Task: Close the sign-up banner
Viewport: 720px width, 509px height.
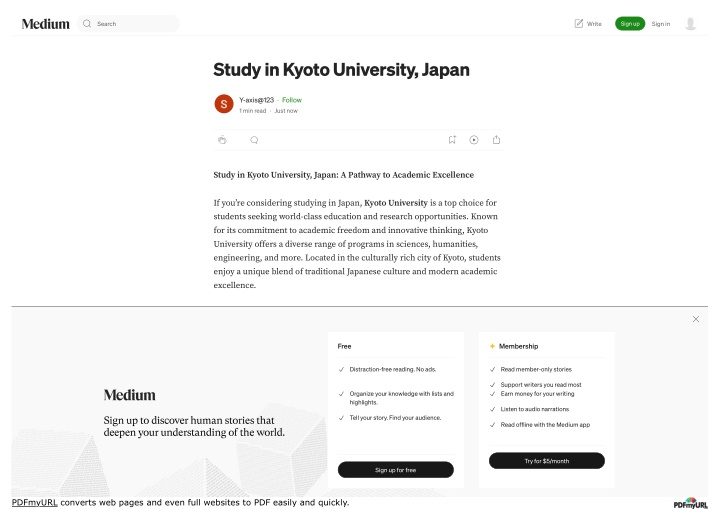Action: point(696,319)
